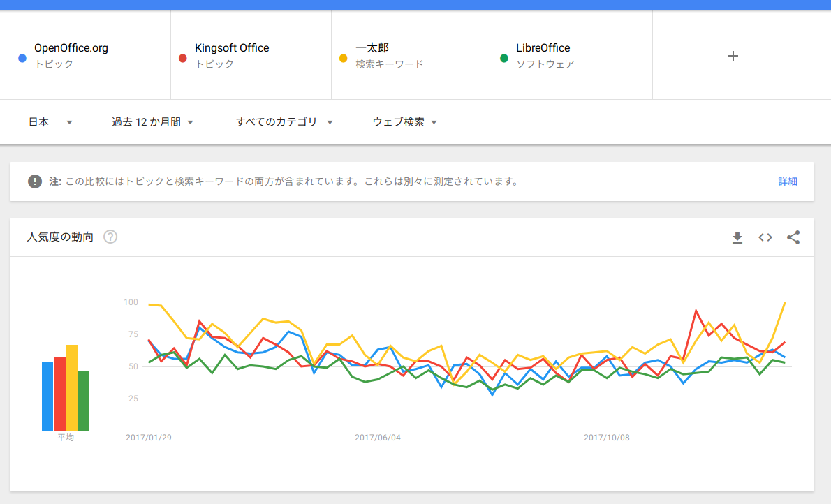Open the 日本 region dropdown
Viewport: 831px width, 504px height.
coord(50,122)
